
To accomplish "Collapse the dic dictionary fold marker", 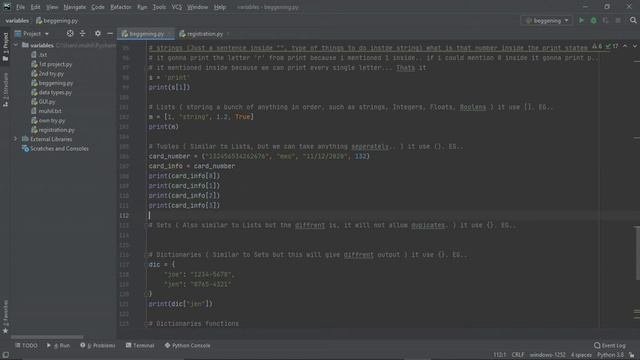I will (146, 264).
